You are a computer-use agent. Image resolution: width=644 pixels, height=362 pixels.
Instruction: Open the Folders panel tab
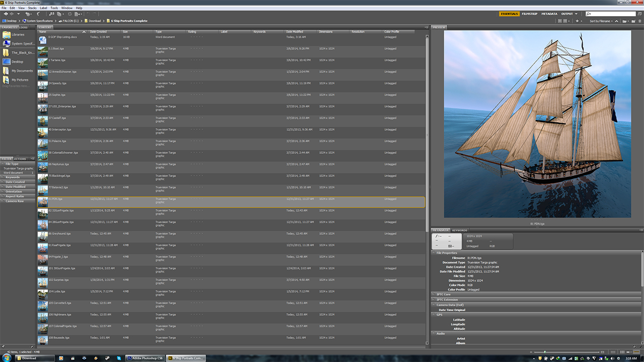(23, 27)
